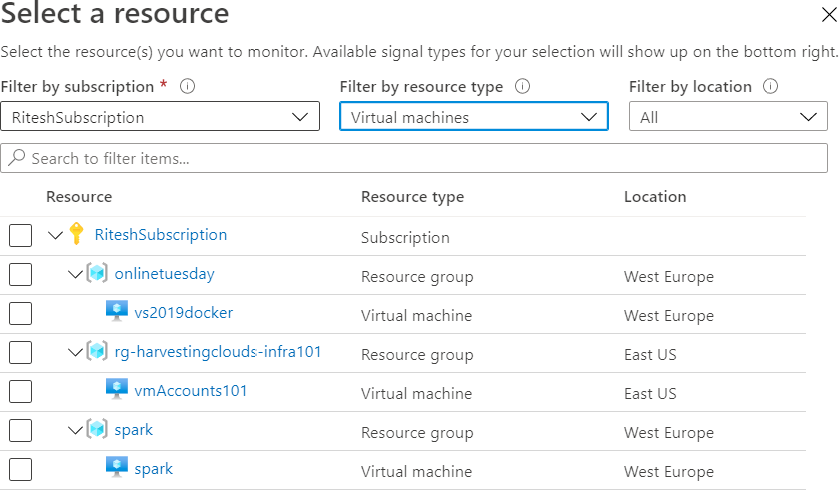This screenshot has height=490, width=839.
Task: Click info icon next to Filter by location
Action: pos(770,87)
